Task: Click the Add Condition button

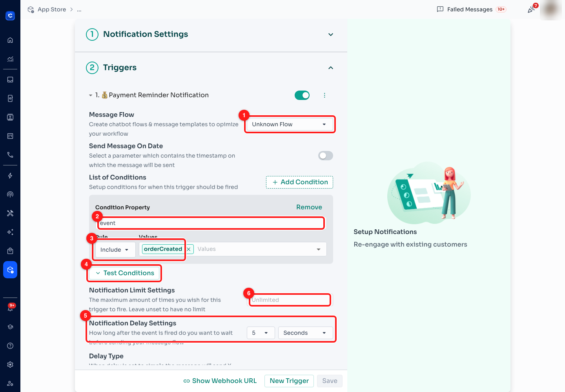Action: [300, 182]
